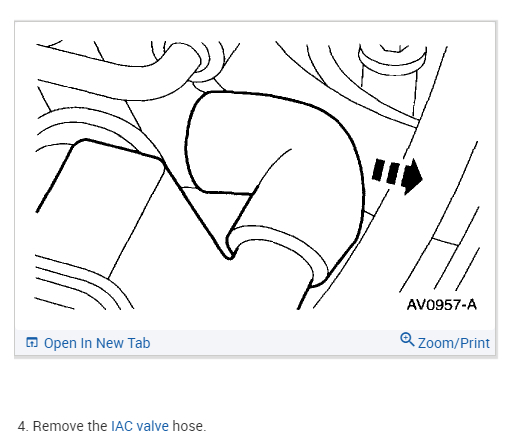
Task: Click the words "Remove the" in step 4
Action: point(70,426)
